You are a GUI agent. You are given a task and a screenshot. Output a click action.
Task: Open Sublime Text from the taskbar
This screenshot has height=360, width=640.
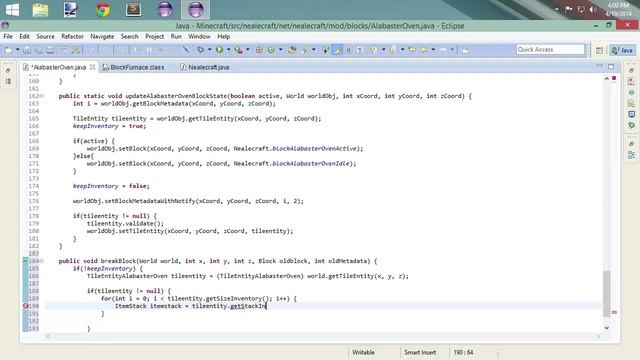tap(133, 10)
